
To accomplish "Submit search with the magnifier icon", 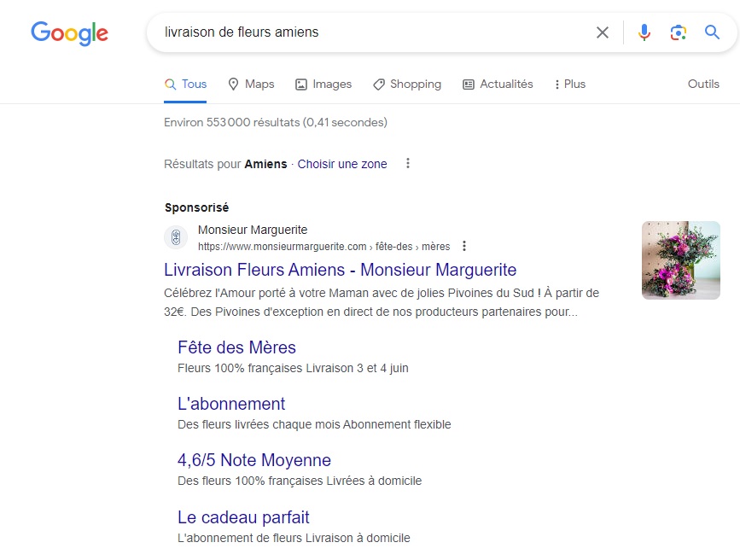I will (712, 32).
